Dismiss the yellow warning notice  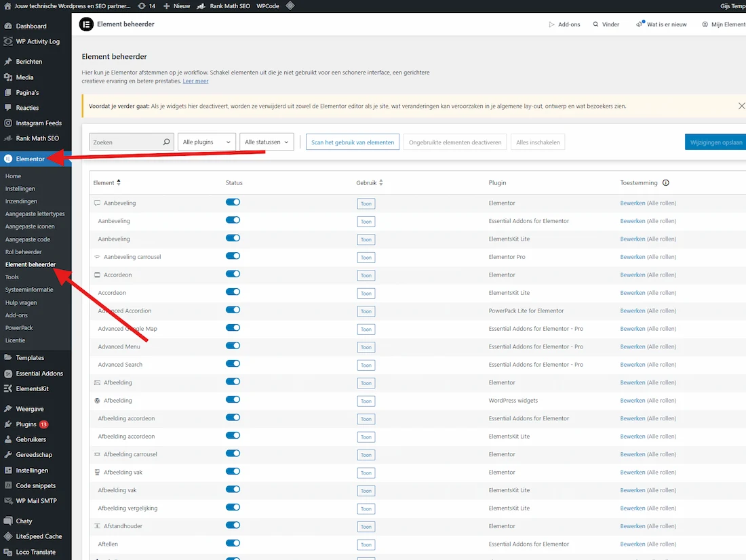[741, 106]
